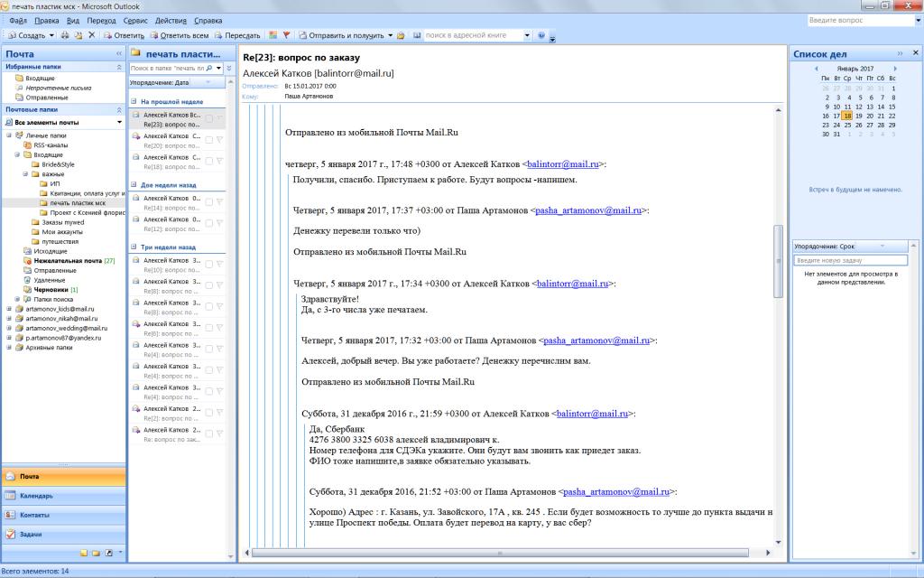The image size is (924, 578).
Task: Open the Отправить и получить dropdown arrow
Action: pos(390,35)
